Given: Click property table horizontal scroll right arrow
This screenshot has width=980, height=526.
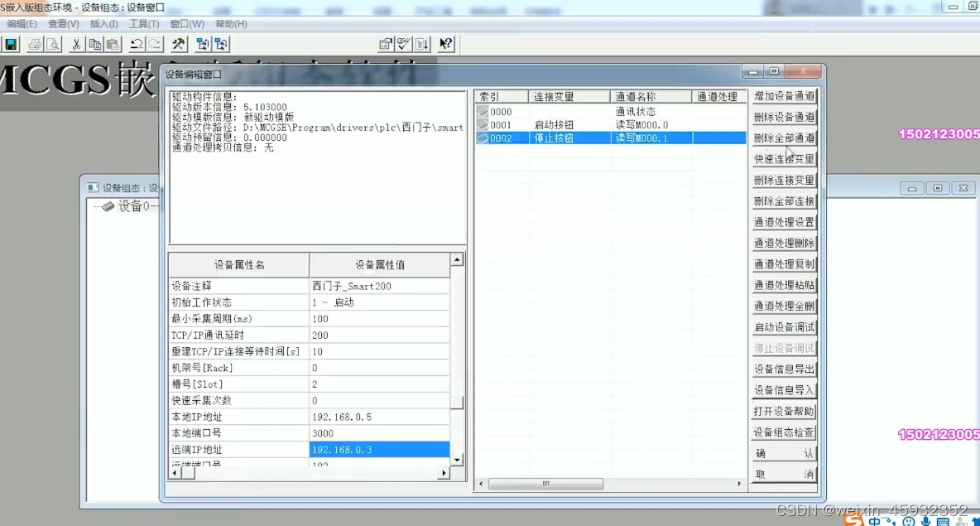Looking at the screenshot, I should 444,473.
